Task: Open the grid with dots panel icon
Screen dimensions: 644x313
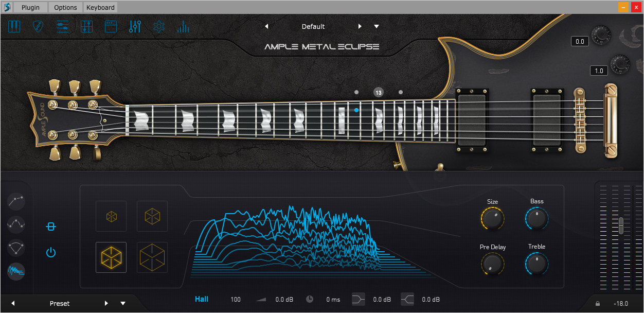Action: [86, 26]
